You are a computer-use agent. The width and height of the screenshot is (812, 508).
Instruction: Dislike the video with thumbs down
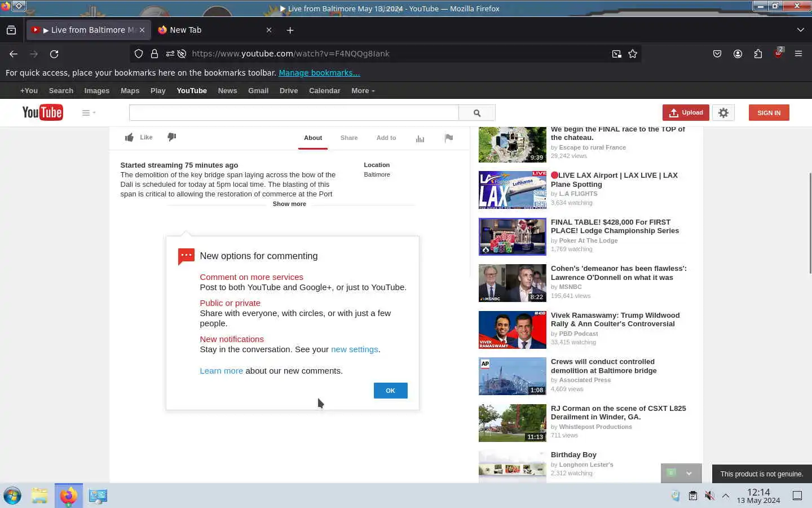point(172,137)
